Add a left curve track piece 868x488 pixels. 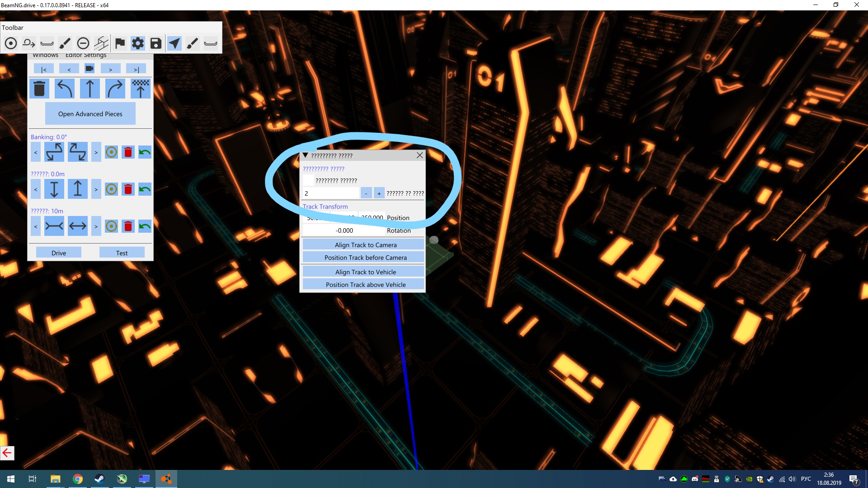(64, 89)
